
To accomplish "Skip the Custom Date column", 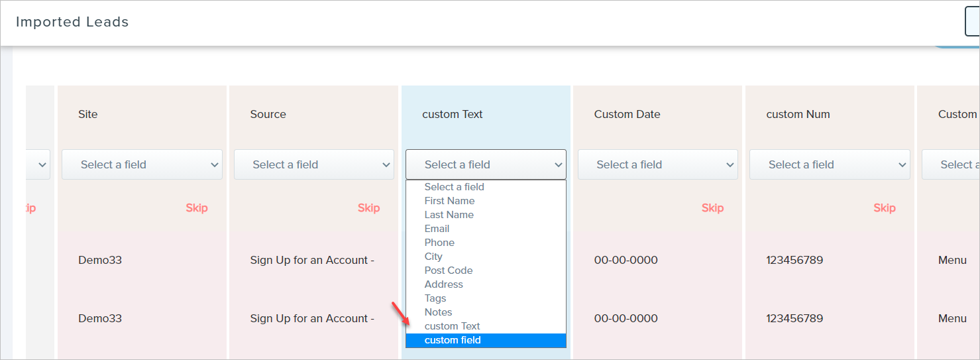I will tap(712, 208).
